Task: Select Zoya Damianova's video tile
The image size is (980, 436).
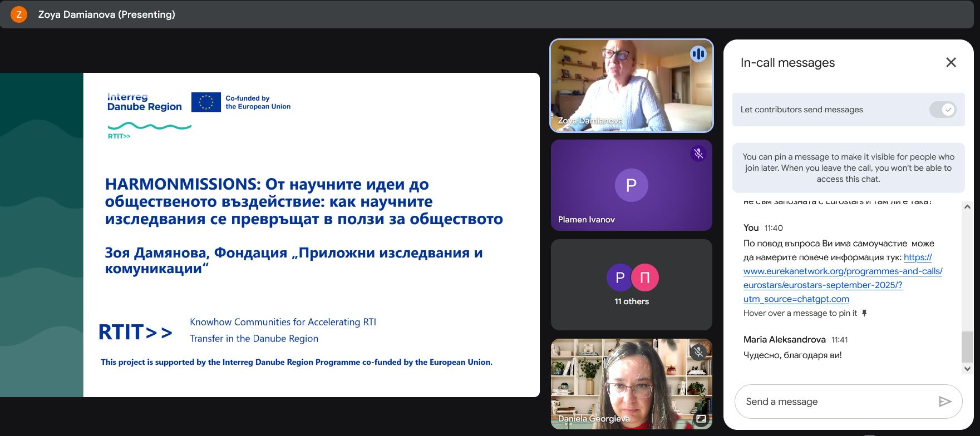Action: point(631,86)
